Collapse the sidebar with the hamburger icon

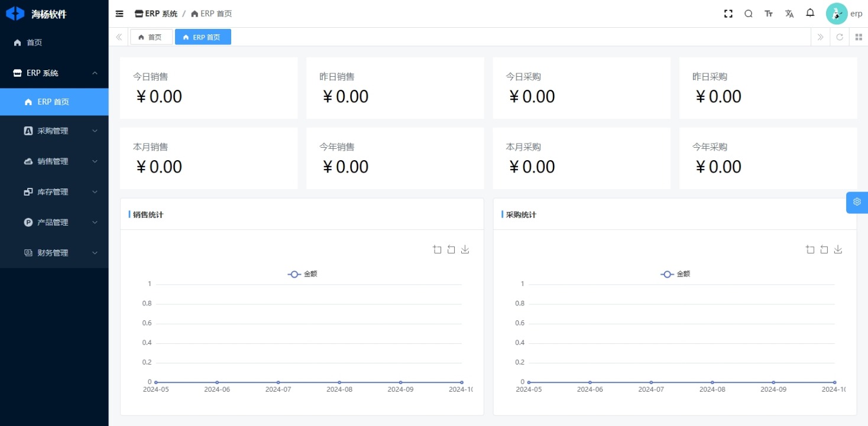(119, 14)
